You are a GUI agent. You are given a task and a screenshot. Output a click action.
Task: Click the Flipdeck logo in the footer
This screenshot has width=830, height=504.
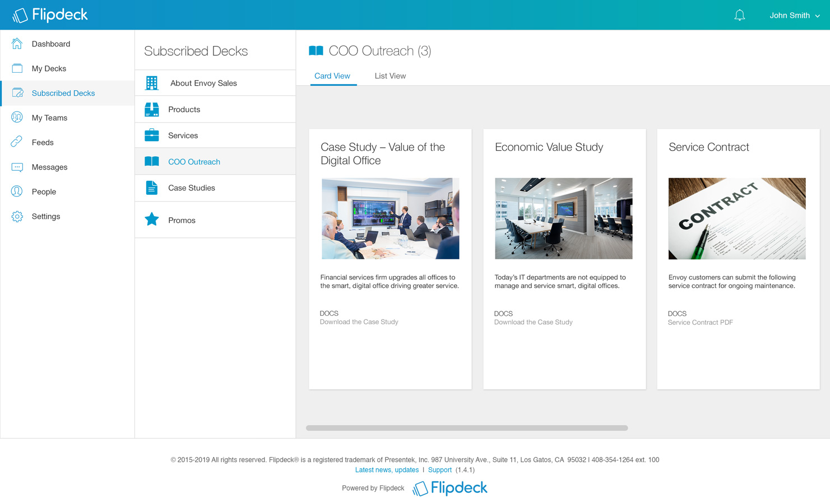(450, 488)
